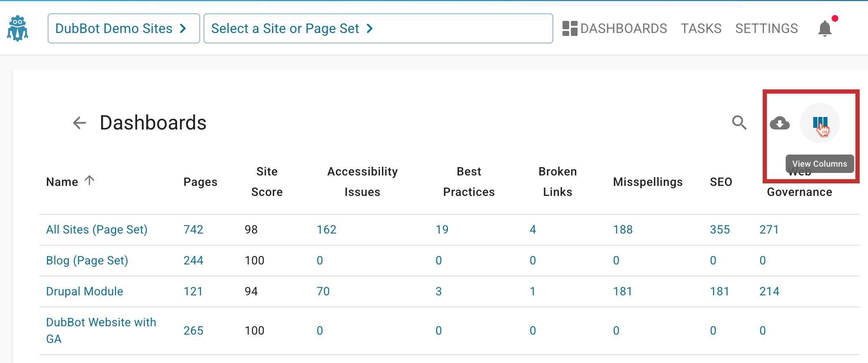The width and height of the screenshot is (868, 363).
Task: Open the notifications bell
Action: click(x=825, y=29)
